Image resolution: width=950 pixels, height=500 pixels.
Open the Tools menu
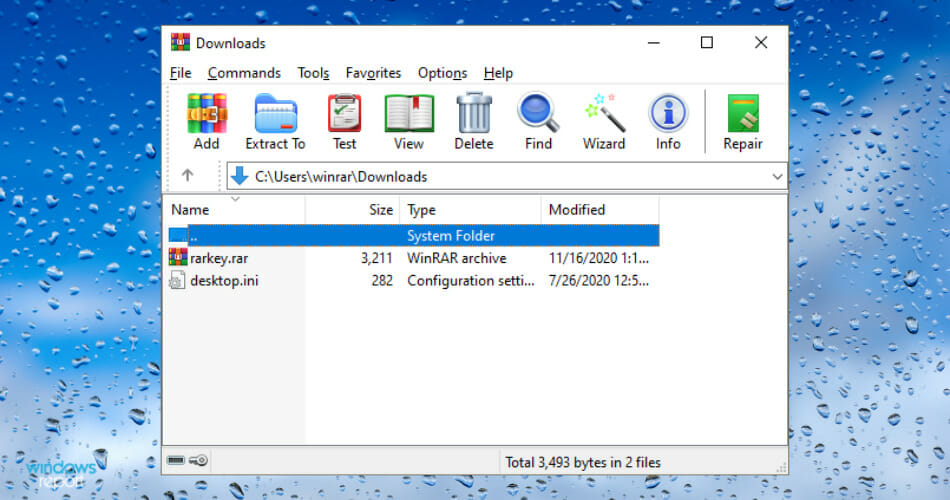pos(313,73)
